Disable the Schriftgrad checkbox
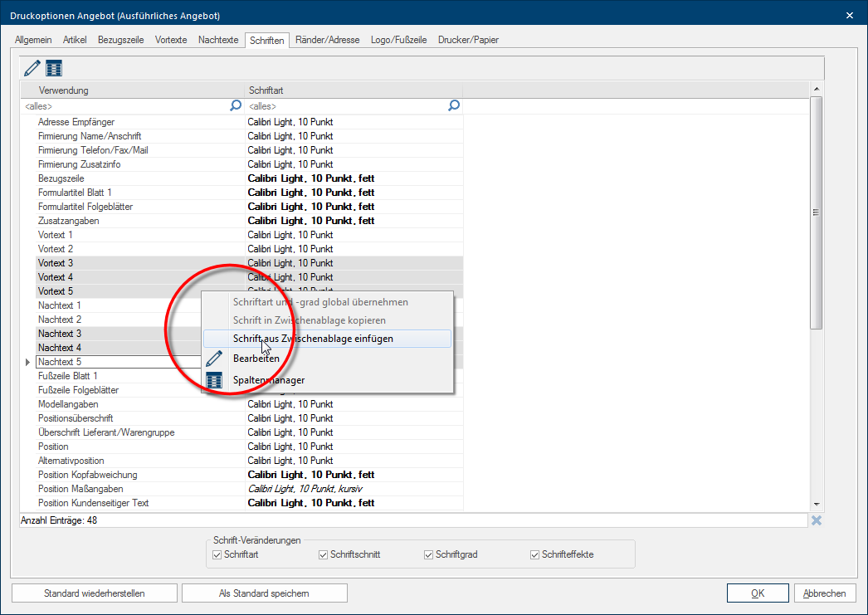Viewport: 868px width, 615px height. [429, 554]
